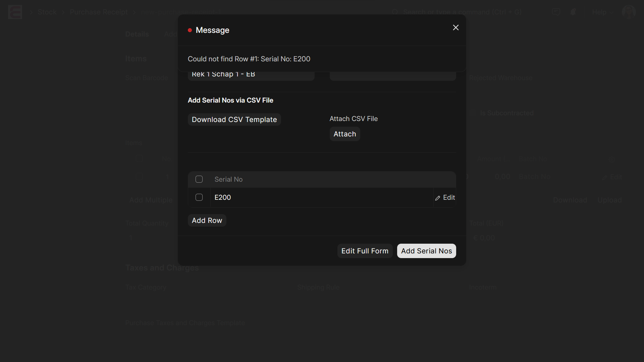644x362 pixels.
Task: Toggle the Serial No header checkbox
Action: [199, 179]
